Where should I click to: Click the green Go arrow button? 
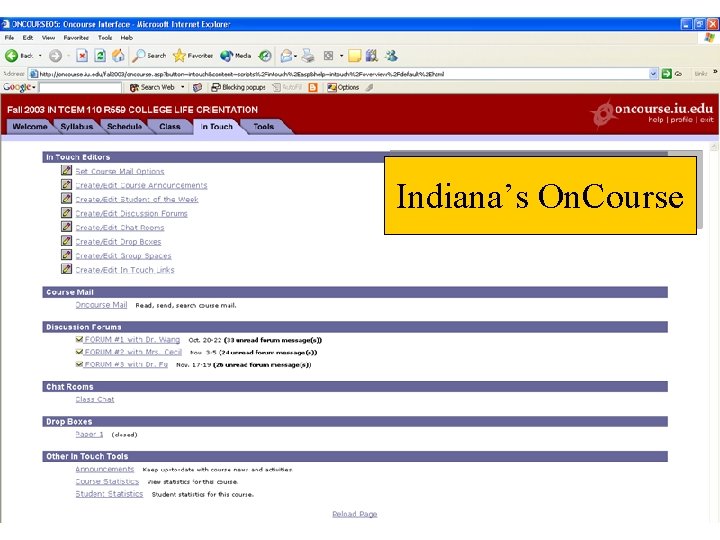[667, 73]
